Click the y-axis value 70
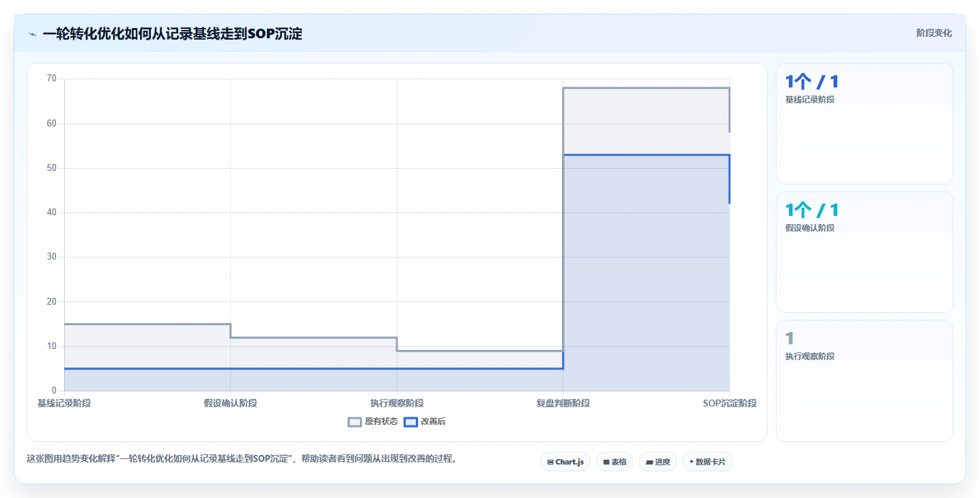Screen dimensions: 980x498 pos(51,79)
